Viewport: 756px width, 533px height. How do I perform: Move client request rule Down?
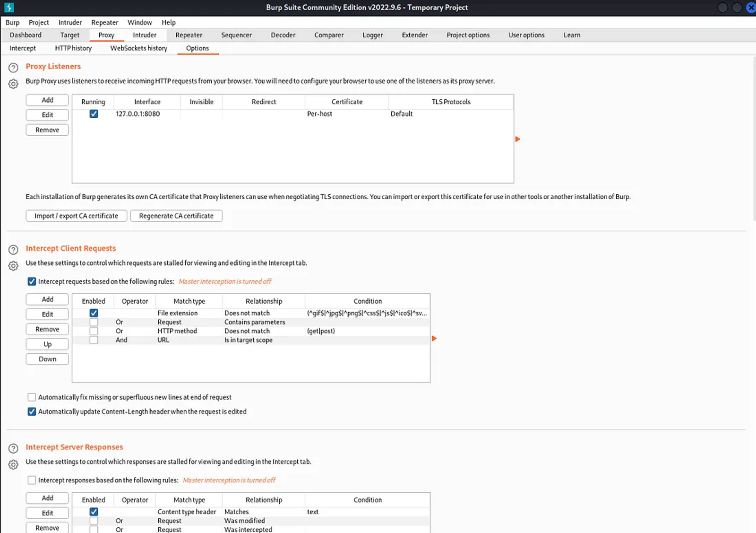(47, 359)
